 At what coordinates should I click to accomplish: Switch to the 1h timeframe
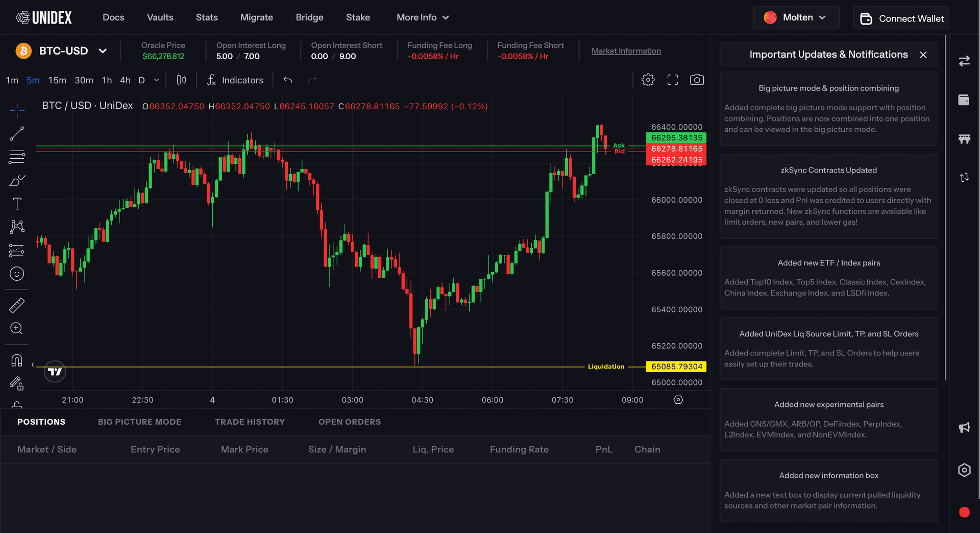107,80
